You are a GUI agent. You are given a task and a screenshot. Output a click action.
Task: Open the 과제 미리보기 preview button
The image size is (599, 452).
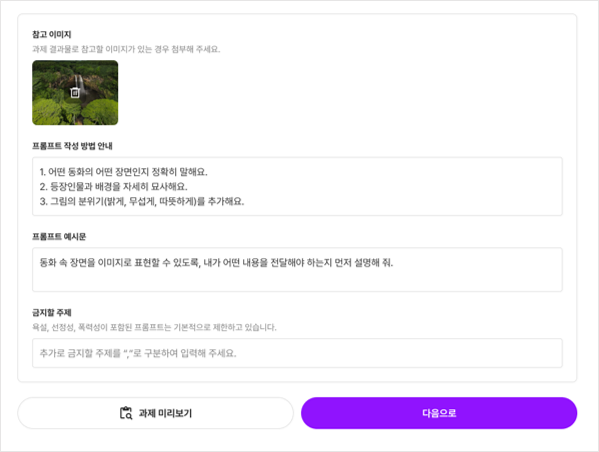point(155,413)
